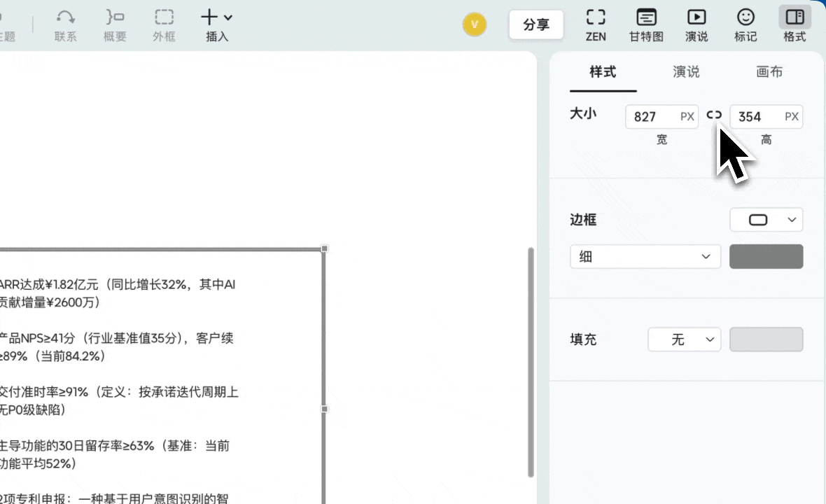Toggle border shape selector preview

(766, 219)
